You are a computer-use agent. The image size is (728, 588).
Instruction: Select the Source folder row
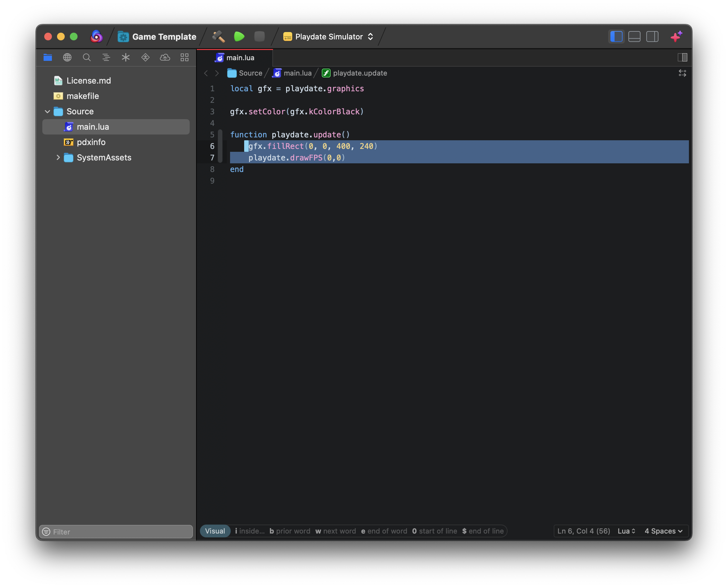click(x=116, y=111)
